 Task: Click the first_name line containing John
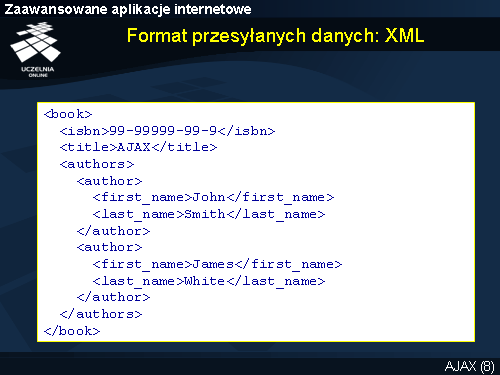(213, 197)
